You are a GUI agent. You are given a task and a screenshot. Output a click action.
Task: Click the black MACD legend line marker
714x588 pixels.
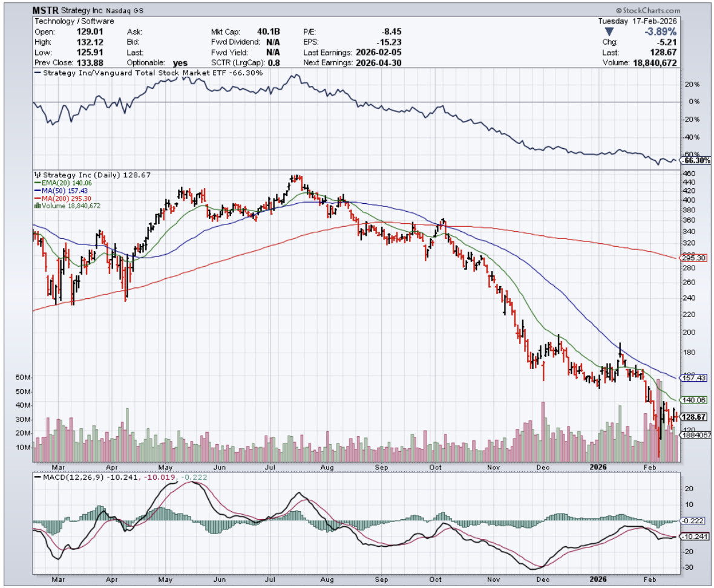(x=38, y=477)
